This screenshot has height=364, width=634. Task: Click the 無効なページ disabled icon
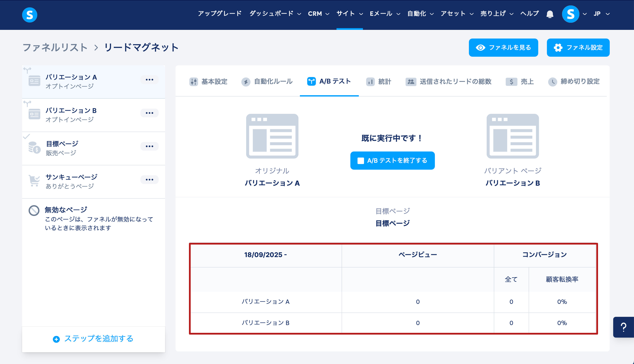coord(34,211)
